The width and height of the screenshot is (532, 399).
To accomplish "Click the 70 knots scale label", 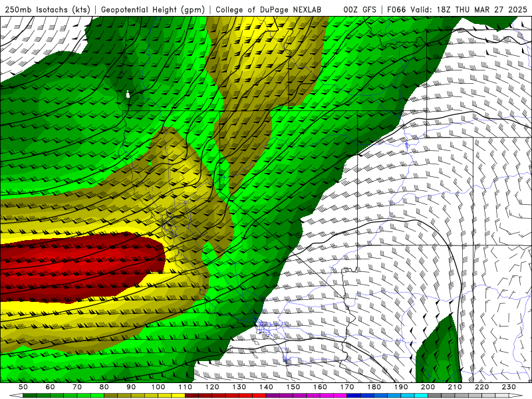I will (77, 387).
